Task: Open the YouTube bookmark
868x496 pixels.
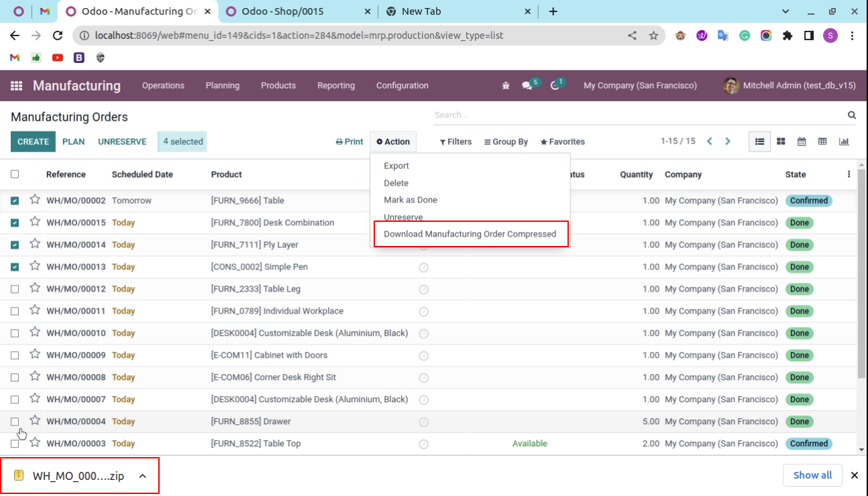Action: [58, 58]
